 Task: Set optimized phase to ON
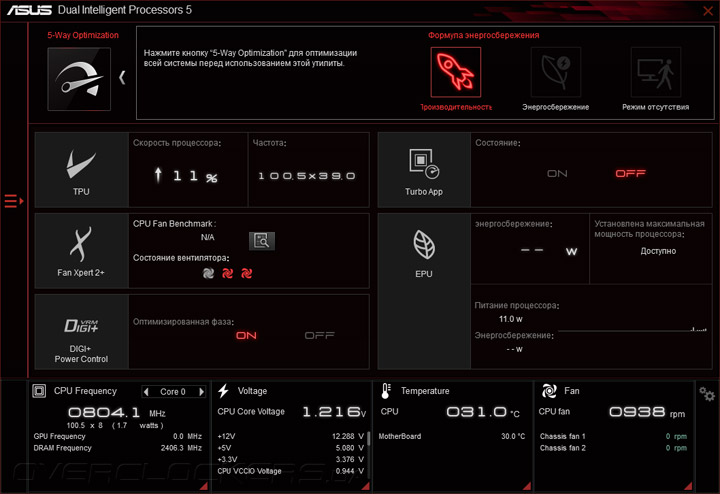pos(246,336)
